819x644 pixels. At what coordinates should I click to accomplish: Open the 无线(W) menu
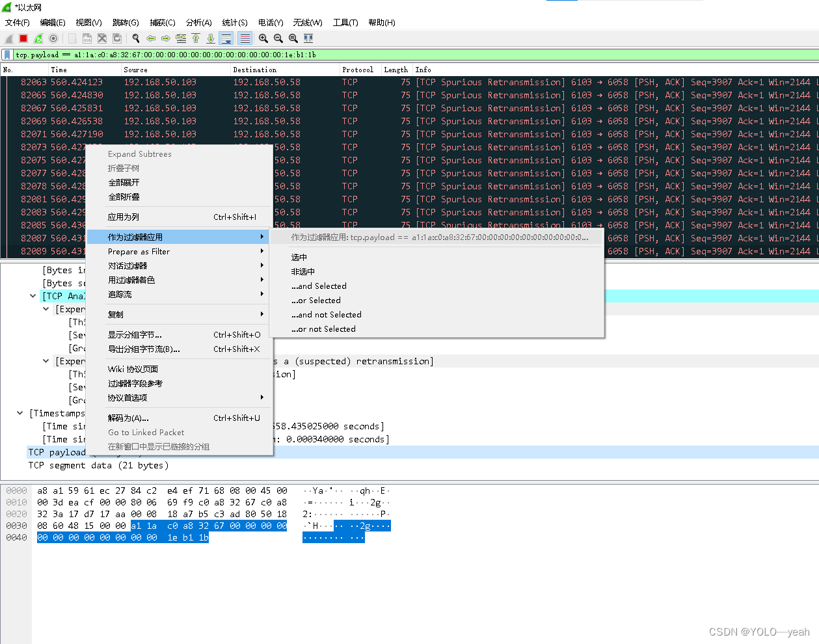(x=308, y=22)
